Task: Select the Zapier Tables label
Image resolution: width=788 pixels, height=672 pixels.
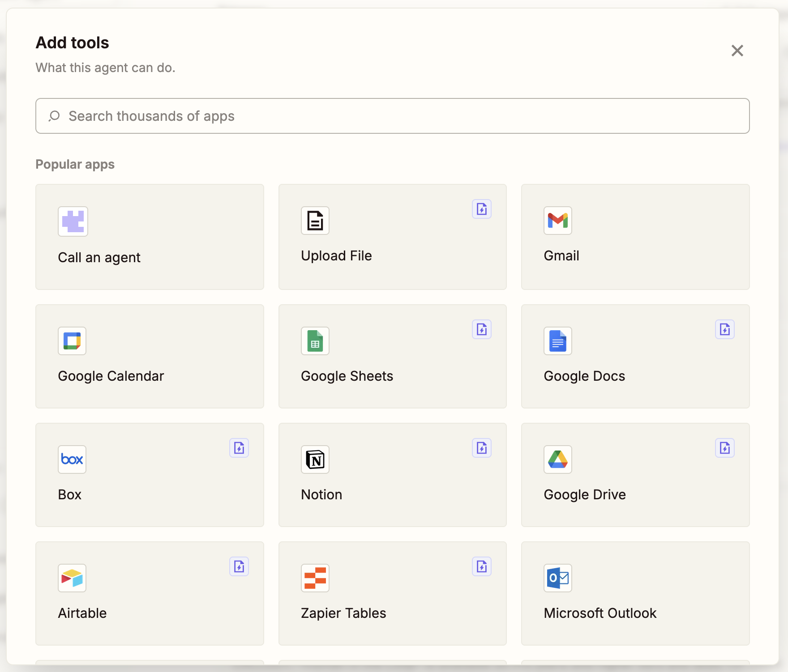Action: click(x=343, y=613)
